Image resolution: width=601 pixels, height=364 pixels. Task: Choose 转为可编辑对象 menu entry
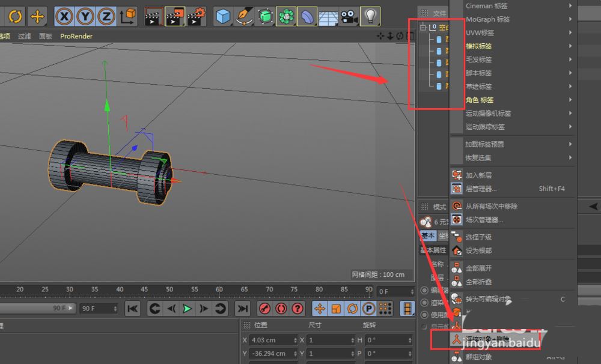pos(514,299)
